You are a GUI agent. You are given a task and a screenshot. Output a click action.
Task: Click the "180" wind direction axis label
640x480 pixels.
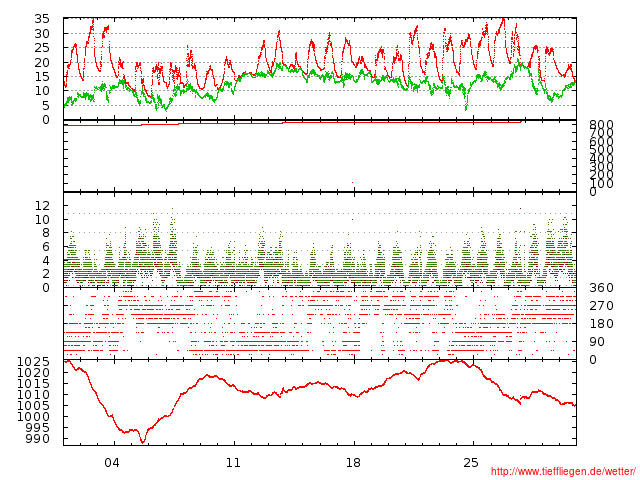601,324
